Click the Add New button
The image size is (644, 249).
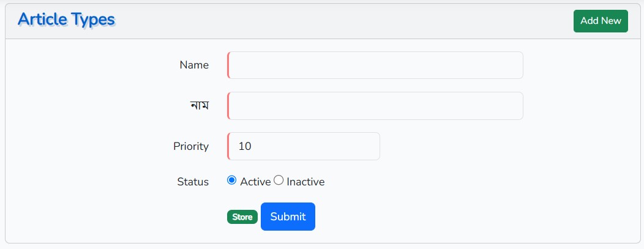tap(600, 21)
